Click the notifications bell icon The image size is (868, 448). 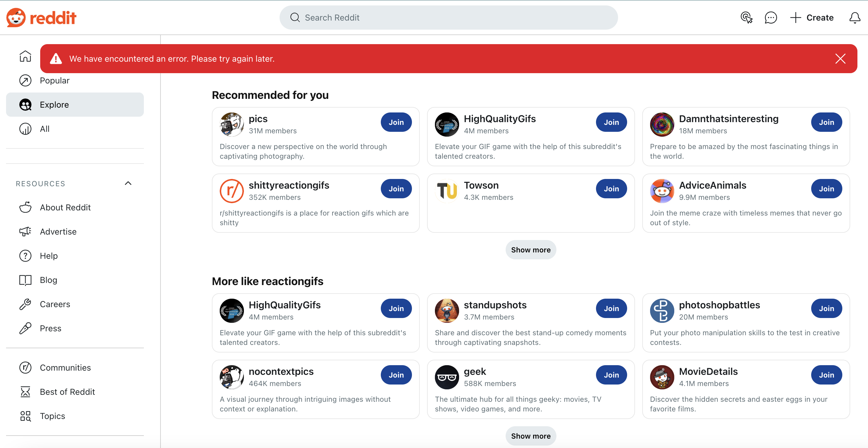pyautogui.click(x=854, y=17)
